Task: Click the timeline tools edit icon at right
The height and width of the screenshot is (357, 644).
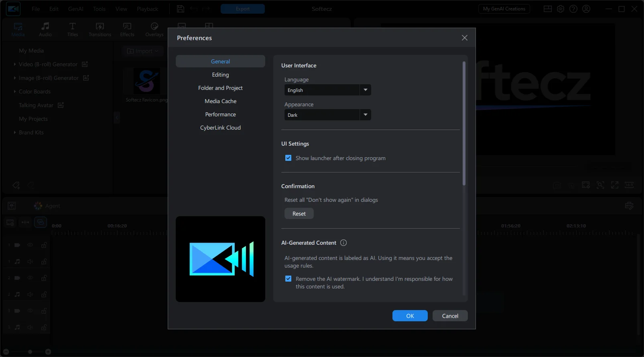Action: tap(629, 206)
